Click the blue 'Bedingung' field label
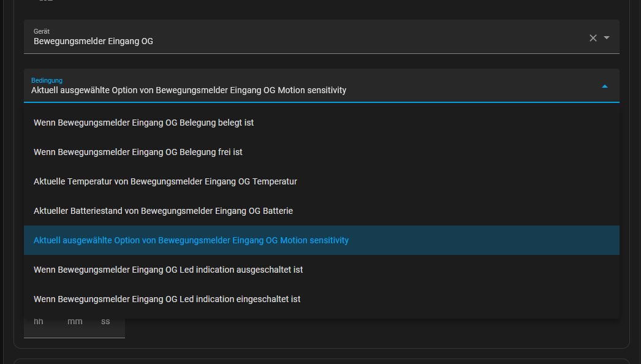 [47, 80]
